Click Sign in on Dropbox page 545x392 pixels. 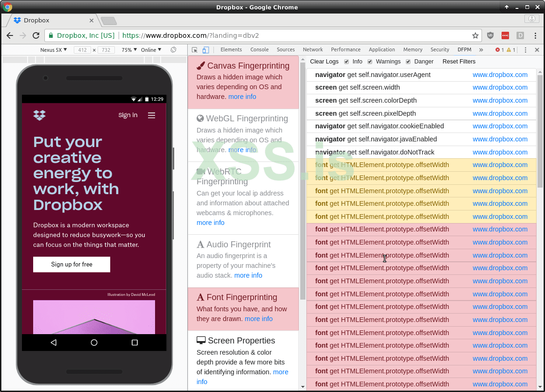pos(128,115)
